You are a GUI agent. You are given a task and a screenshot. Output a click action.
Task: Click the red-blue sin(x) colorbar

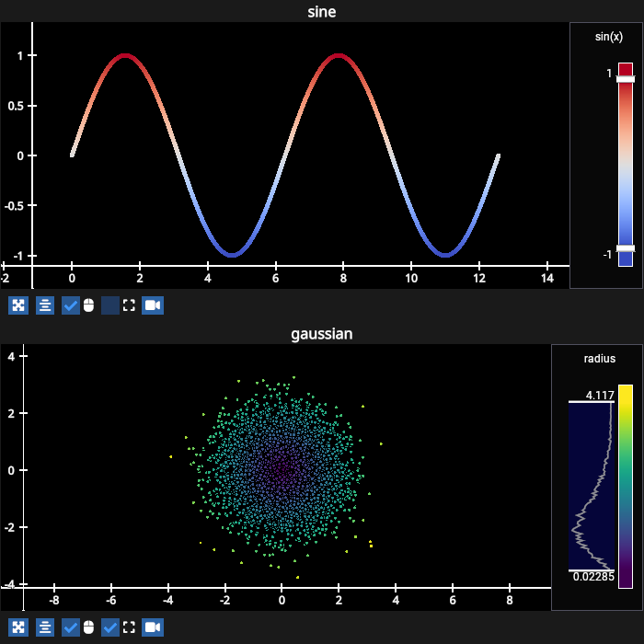(x=626, y=165)
